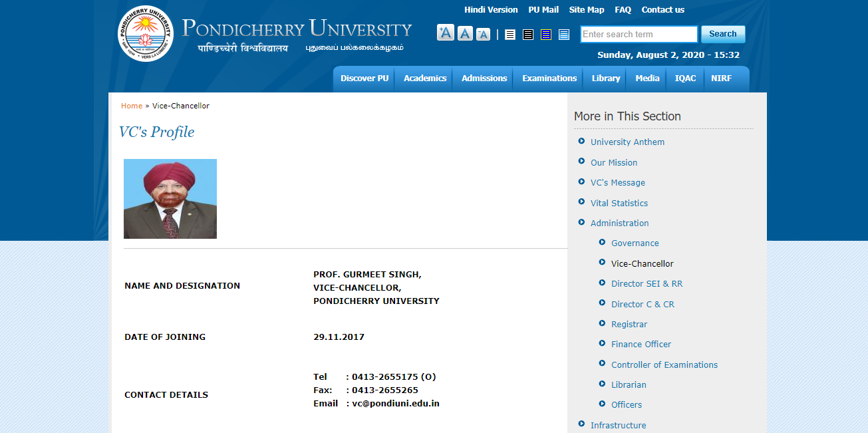Open the Media menu
This screenshot has height=433, width=868.
647,78
